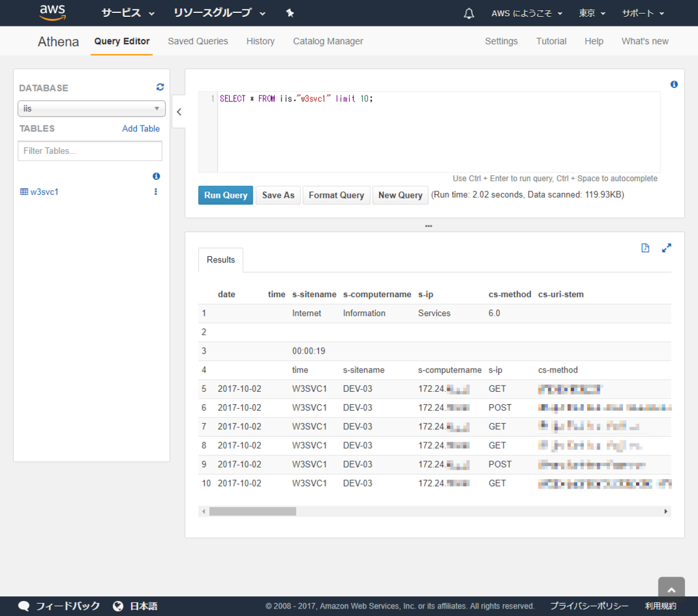Screen dimensions: 698x616
Task: Click the 00:00:19 cell in row 3
Action: click(309, 351)
